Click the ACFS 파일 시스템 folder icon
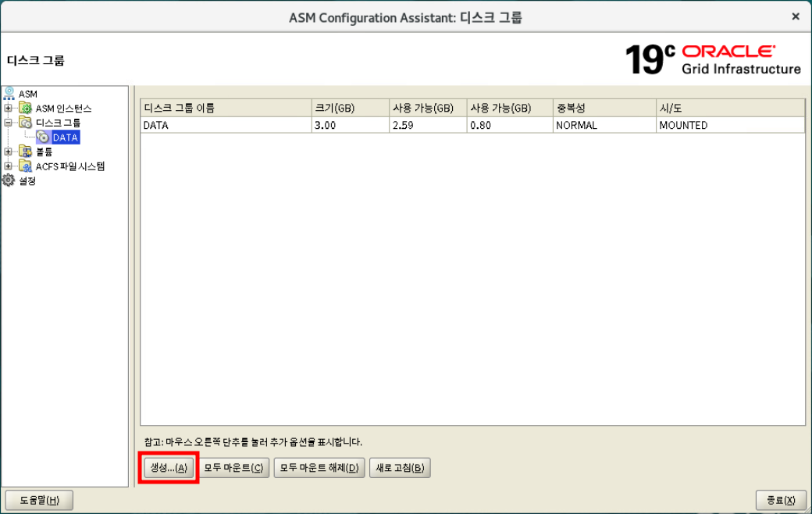 point(25,166)
